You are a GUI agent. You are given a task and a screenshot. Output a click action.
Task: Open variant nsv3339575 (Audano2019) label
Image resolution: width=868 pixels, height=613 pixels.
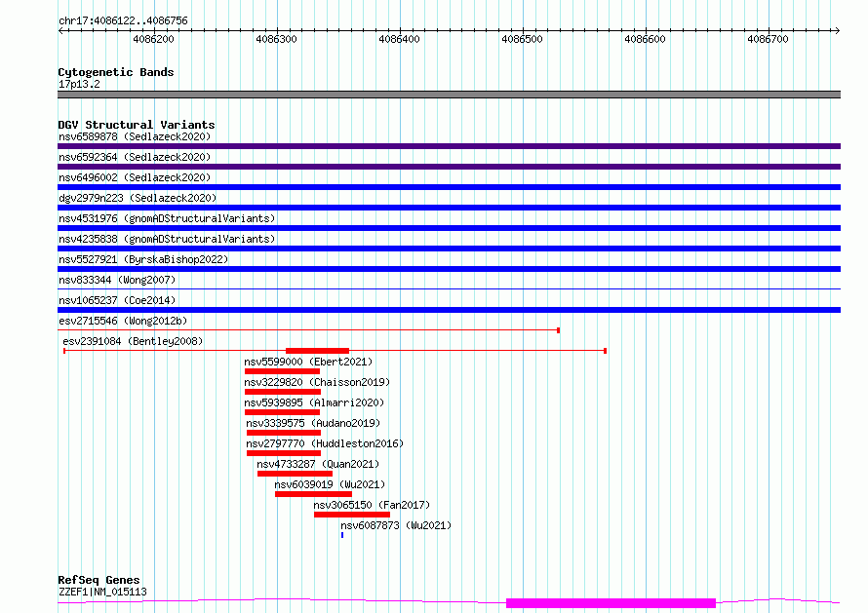pyautogui.click(x=313, y=423)
